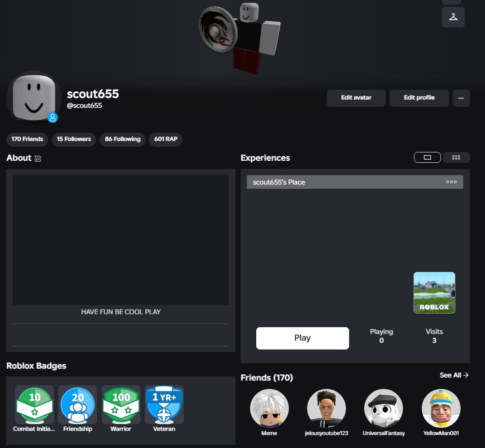
Task: Open the scout655's Place three-dot menu
Action: click(x=451, y=182)
